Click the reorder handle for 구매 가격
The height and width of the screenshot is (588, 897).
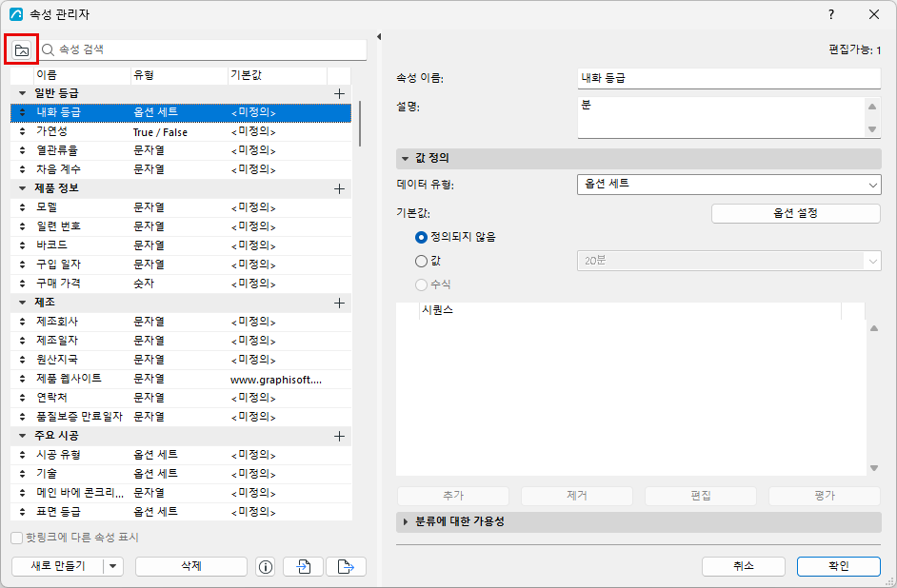(x=22, y=284)
